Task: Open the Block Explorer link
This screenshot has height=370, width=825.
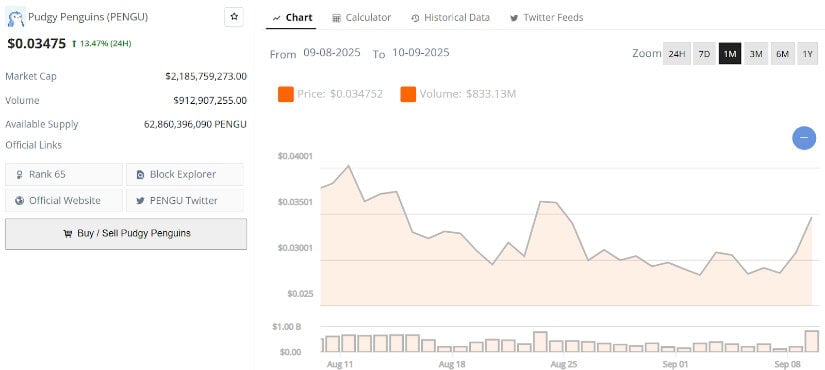Action: click(x=185, y=174)
